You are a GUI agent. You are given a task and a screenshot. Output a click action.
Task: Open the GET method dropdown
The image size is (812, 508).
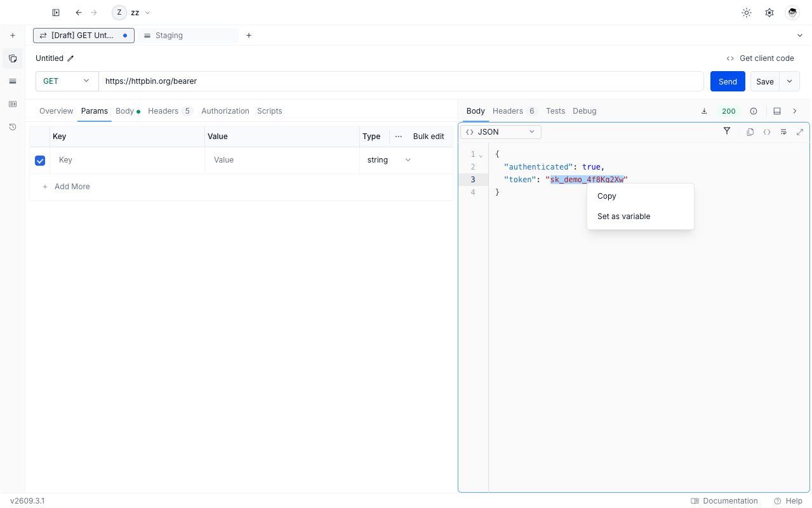point(67,81)
